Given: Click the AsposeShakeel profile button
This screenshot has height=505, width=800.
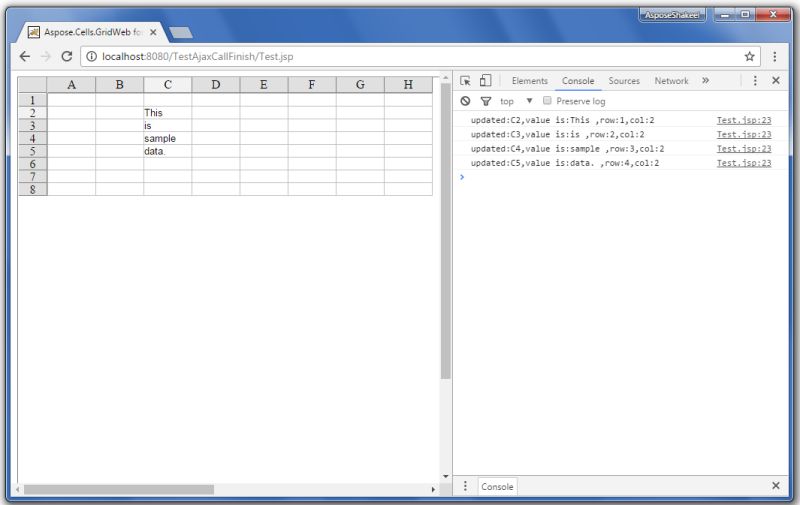Looking at the screenshot, I should click(x=671, y=15).
